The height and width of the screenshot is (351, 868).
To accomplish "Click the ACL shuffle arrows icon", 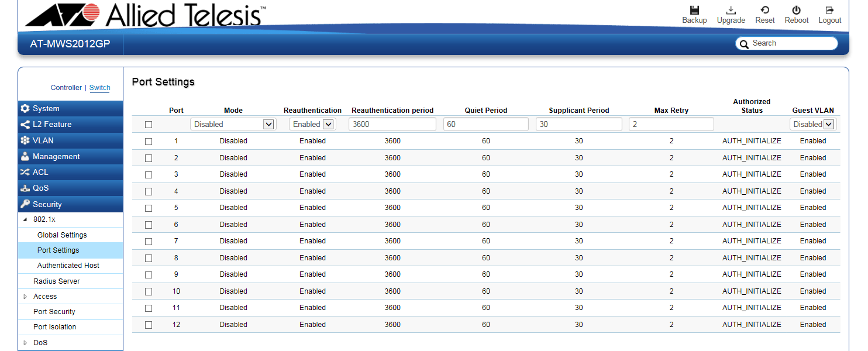I will click(25, 173).
